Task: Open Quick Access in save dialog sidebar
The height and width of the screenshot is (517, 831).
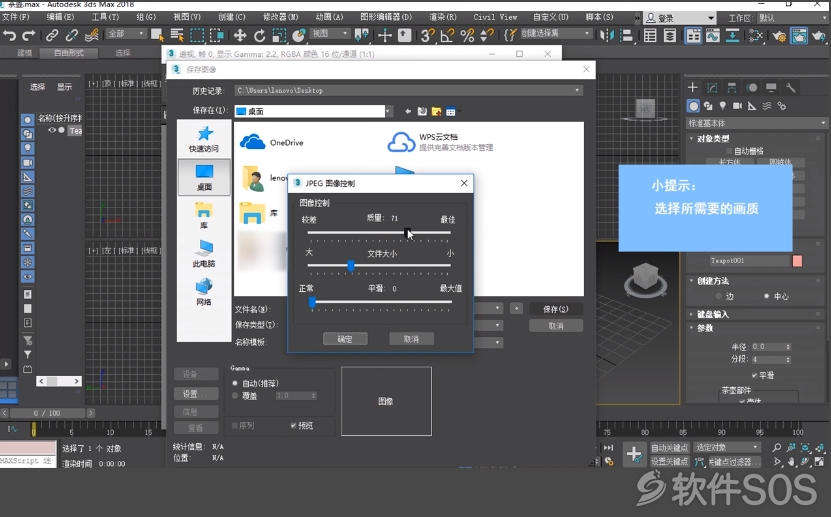Action: [x=204, y=139]
